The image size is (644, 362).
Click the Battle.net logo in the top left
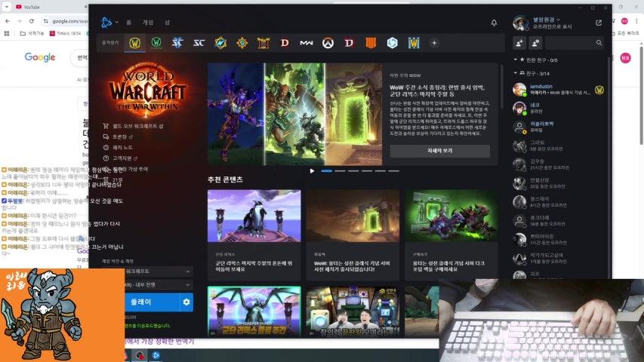click(107, 23)
